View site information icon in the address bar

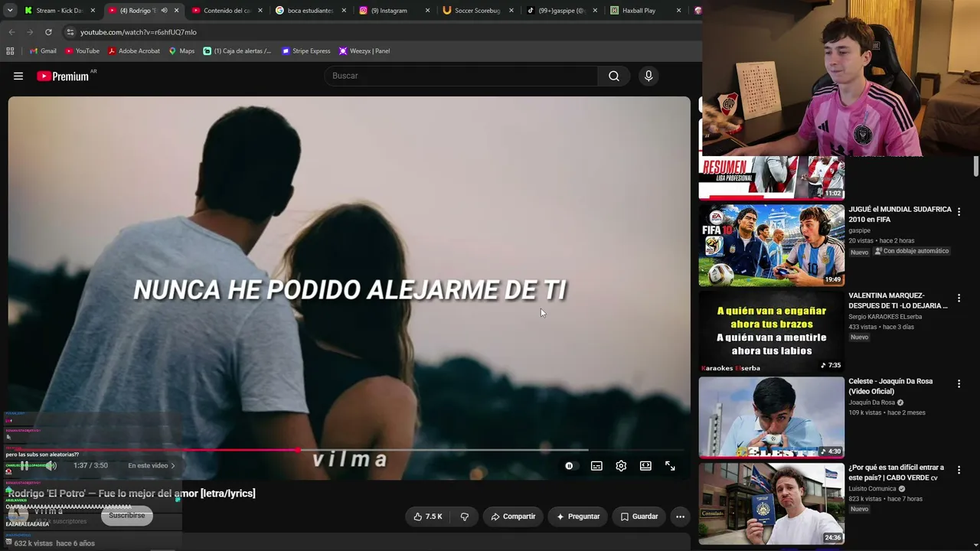point(70,32)
